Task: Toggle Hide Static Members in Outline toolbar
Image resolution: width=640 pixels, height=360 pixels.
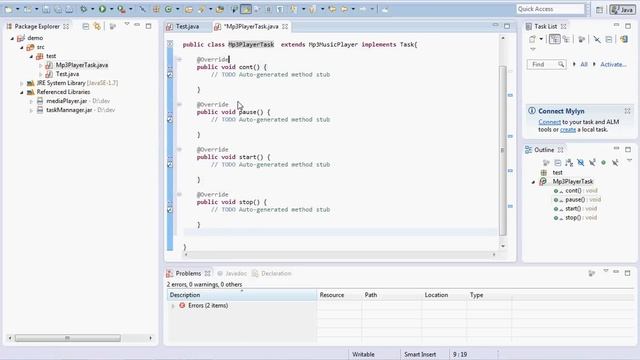Action: (592, 162)
